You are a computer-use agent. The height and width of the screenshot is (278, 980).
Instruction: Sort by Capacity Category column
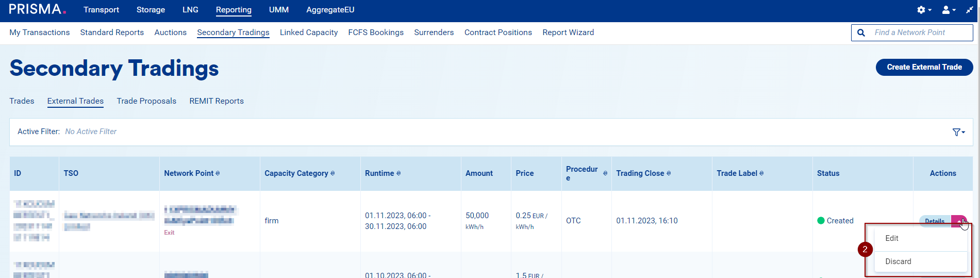click(333, 173)
